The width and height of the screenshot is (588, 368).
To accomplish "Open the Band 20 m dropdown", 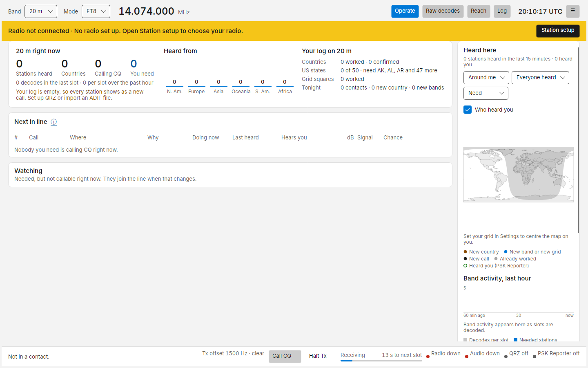I will (x=41, y=11).
